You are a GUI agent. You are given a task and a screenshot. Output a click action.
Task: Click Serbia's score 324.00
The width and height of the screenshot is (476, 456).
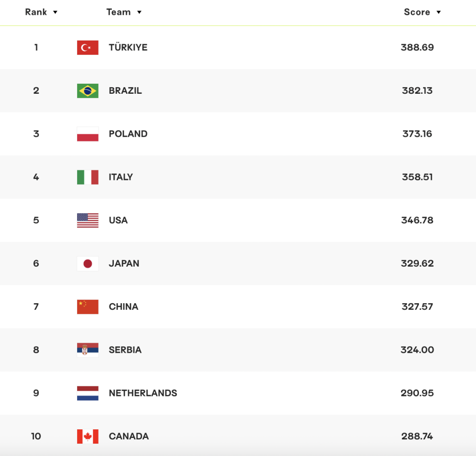point(417,350)
